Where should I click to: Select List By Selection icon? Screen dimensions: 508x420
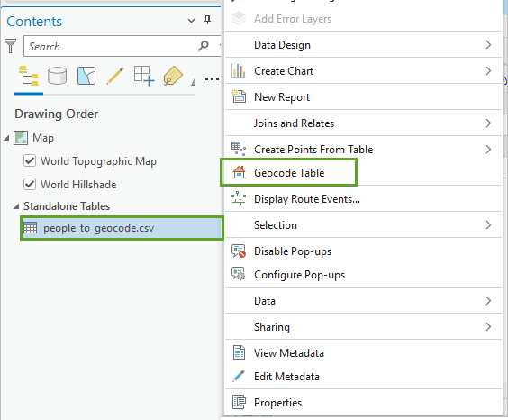tap(86, 76)
